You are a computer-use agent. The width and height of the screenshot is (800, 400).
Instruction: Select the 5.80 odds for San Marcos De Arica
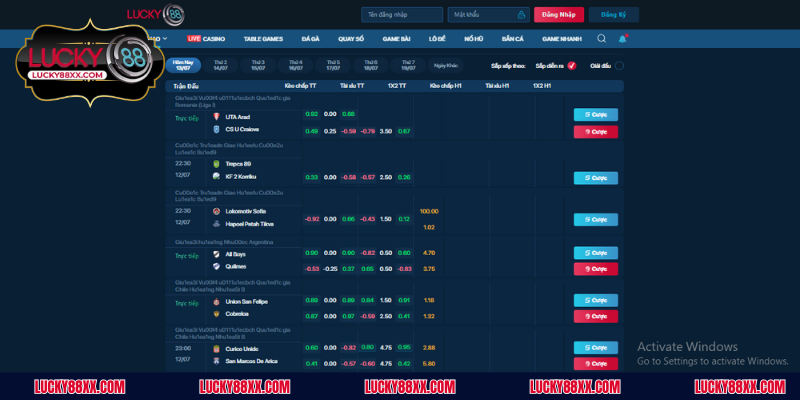point(429,364)
